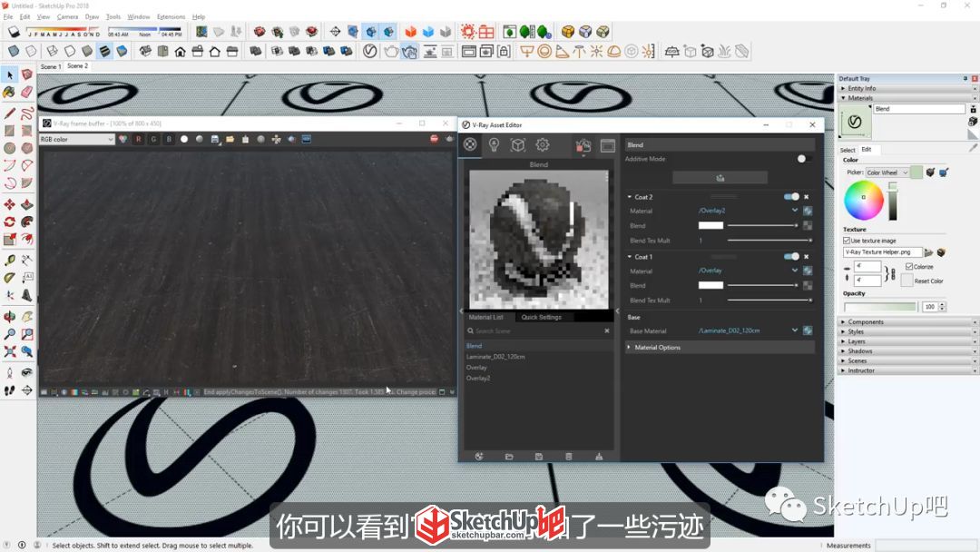Save material to file in Asset Editor
Image resolution: width=980 pixels, height=552 pixels.
click(x=539, y=457)
